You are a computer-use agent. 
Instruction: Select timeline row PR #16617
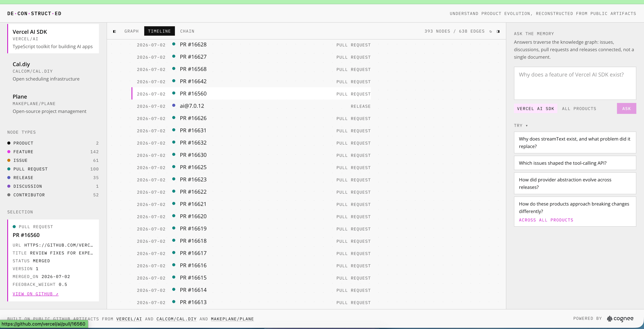[251, 253]
